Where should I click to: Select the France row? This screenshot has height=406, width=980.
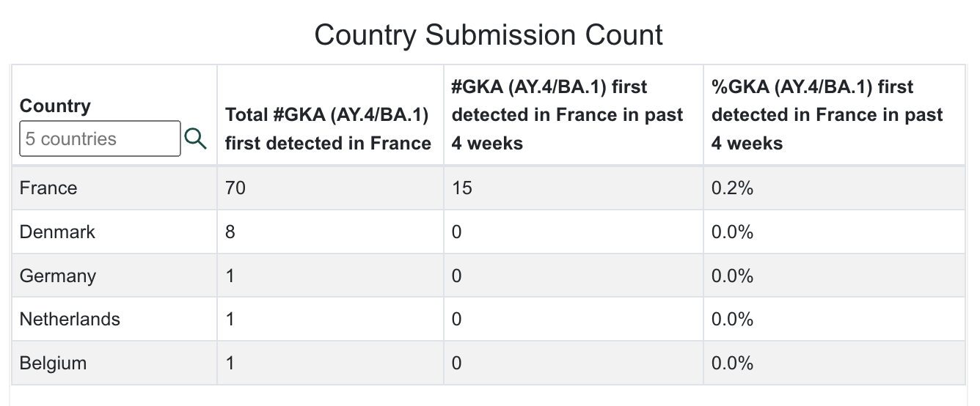[x=489, y=188]
